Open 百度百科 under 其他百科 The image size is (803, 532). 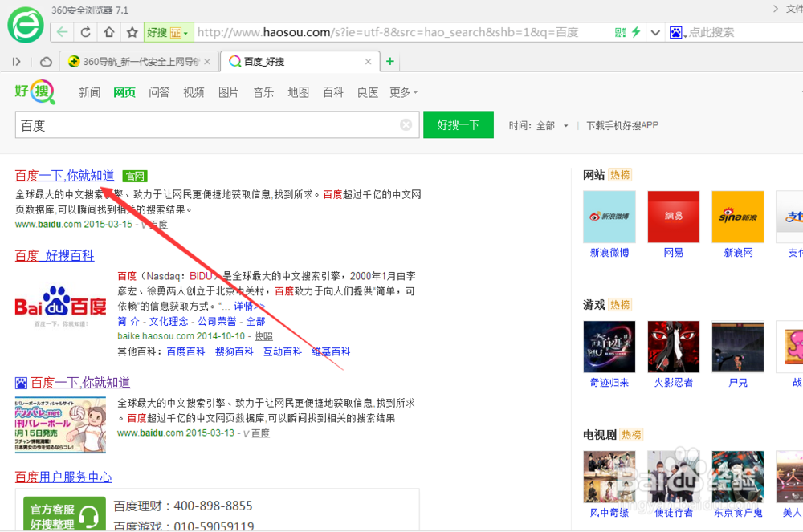(x=186, y=352)
